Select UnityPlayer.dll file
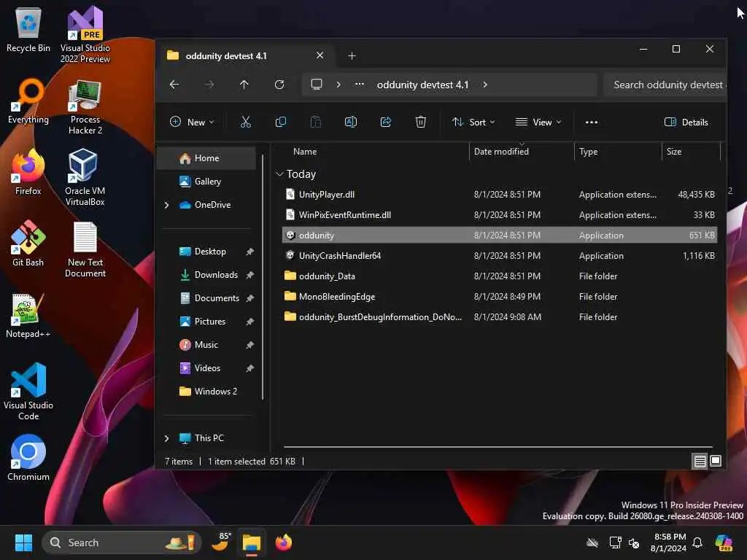 [499, 194]
